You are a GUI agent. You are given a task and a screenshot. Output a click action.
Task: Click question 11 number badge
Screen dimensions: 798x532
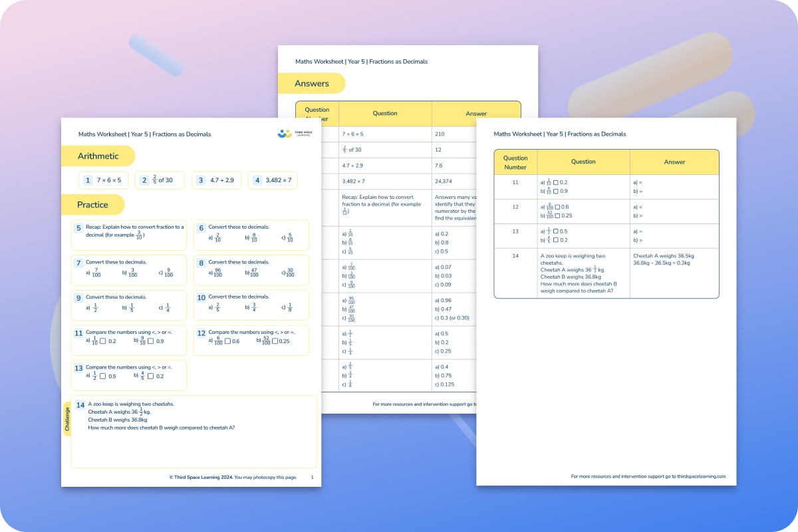coord(78,333)
